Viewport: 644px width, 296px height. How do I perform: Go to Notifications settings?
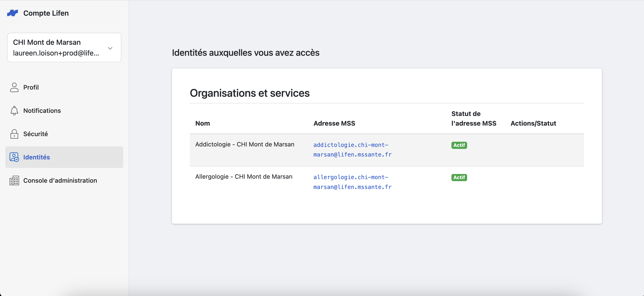(x=64, y=111)
